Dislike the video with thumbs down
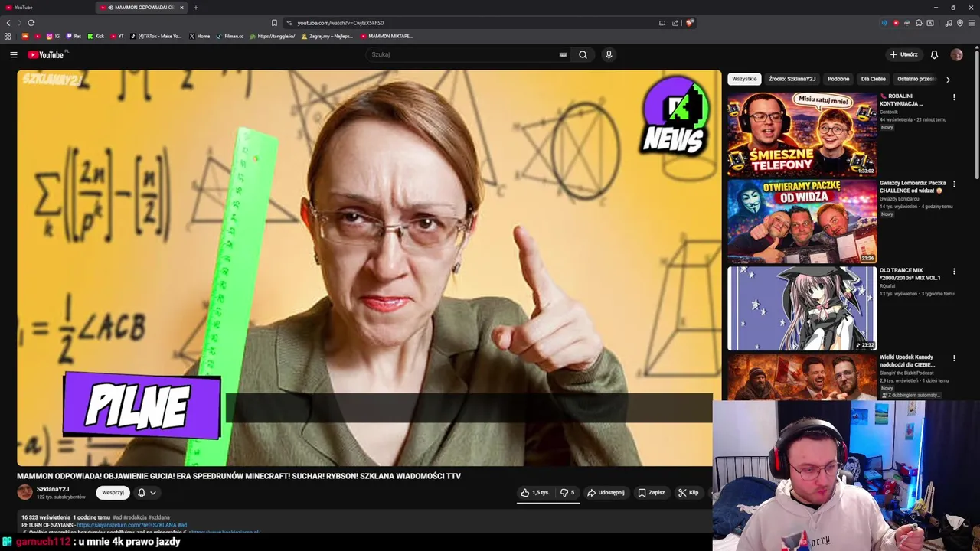Screen dimensions: 980x551 pyautogui.click(x=567, y=493)
